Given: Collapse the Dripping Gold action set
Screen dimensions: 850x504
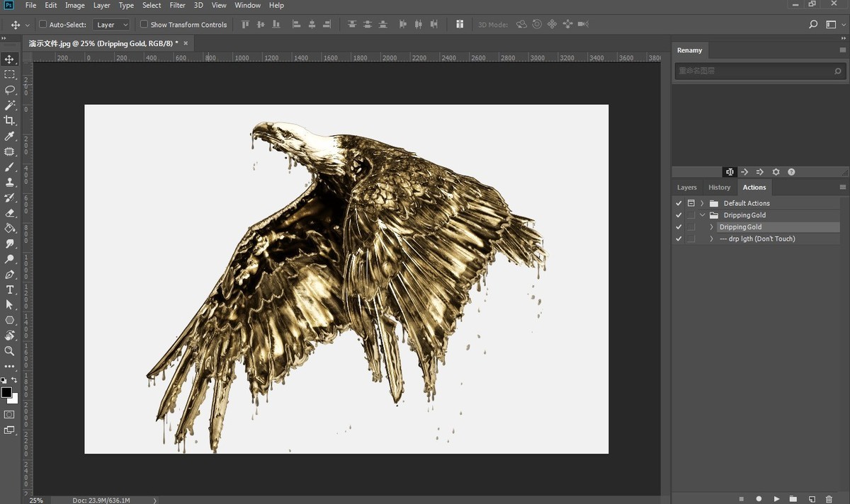Looking at the screenshot, I should [x=702, y=215].
